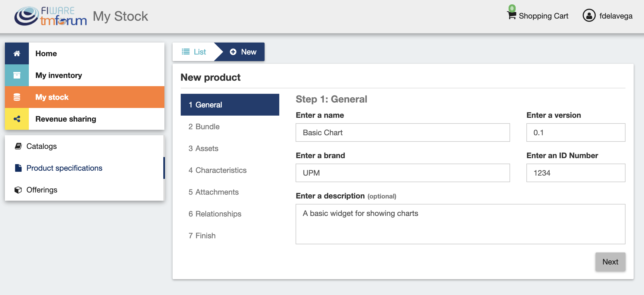Click the List lines icon
The width and height of the screenshot is (644, 295).
pos(186,52)
